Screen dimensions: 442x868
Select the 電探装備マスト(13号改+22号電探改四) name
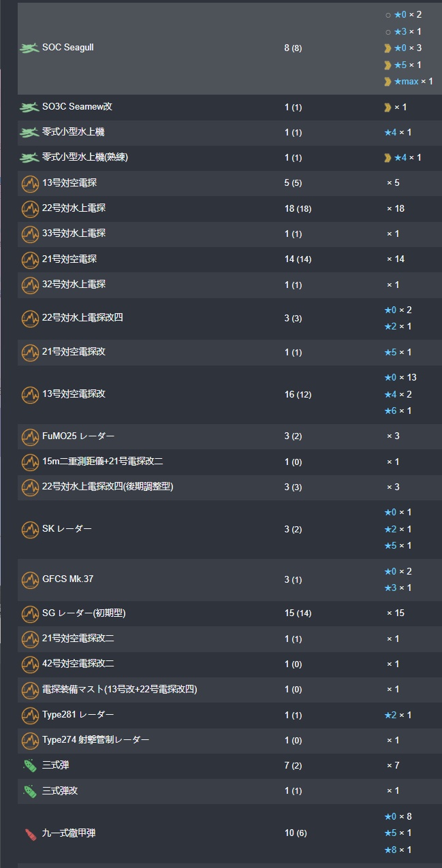(x=120, y=690)
